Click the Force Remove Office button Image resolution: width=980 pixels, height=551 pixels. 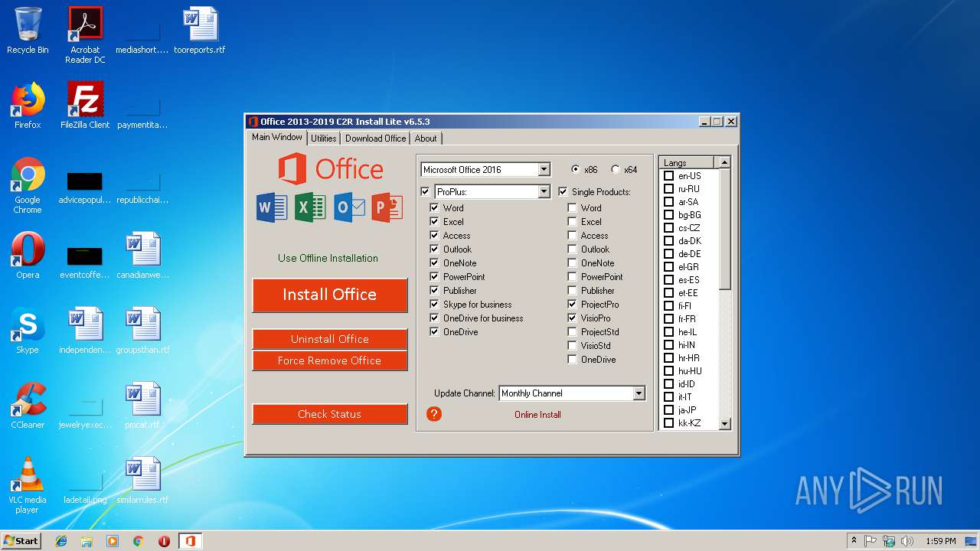click(330, 360)
